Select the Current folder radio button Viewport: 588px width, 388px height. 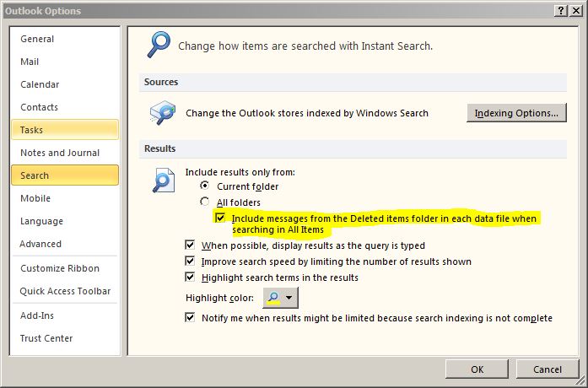point(204,186)
